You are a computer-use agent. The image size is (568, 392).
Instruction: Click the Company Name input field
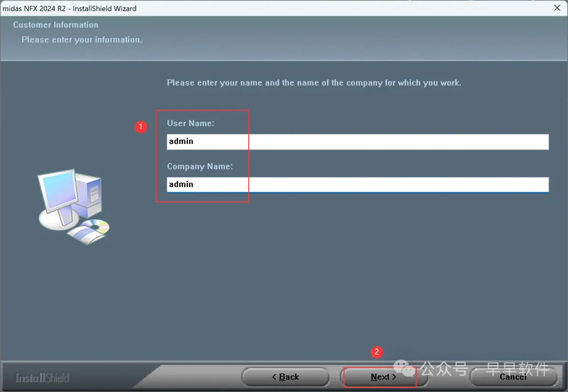tap(358, 184)
